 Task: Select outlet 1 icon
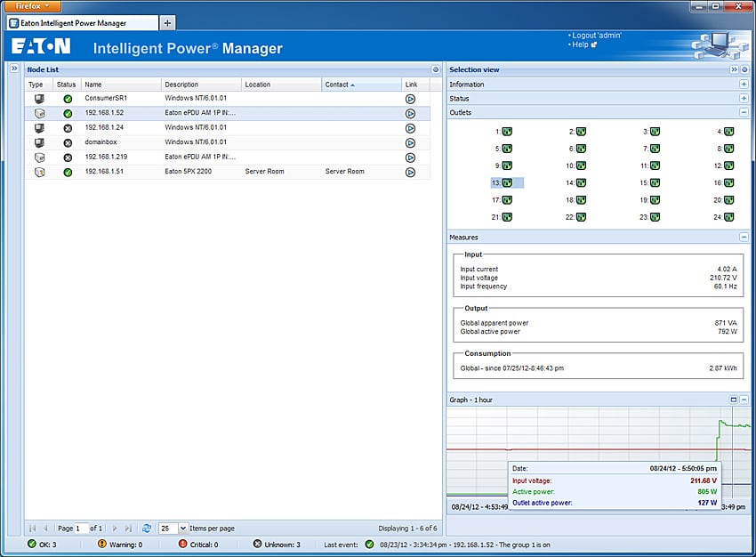pos(507,132)
